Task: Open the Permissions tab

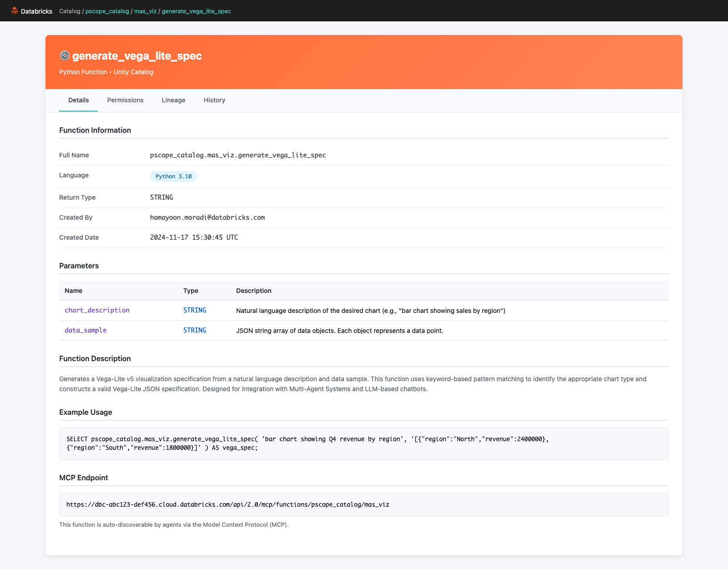Action: [x=125, y=100]
